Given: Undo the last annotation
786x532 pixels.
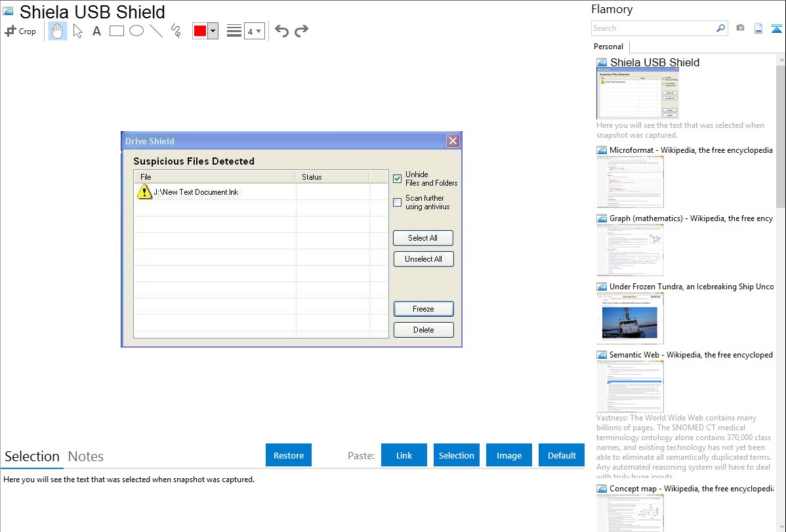Looking at the screenshot, I should [281, 31].
